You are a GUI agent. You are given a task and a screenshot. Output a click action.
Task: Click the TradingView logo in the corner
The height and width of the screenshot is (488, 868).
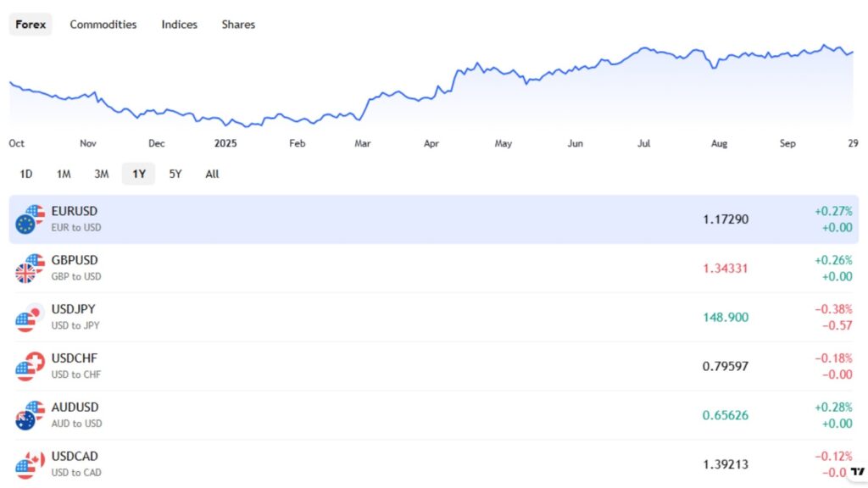(857, 472)
